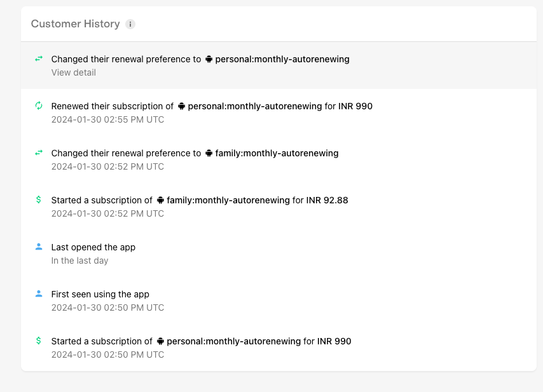Click the Android icon before personal:monthly-autorenewing in top event
This screenshot has height=392, width=543.
[209, 59]
